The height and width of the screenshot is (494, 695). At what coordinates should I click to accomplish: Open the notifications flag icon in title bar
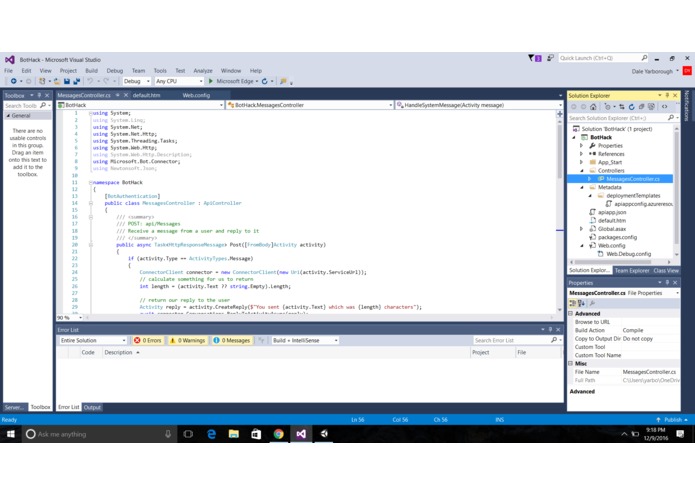535,58
